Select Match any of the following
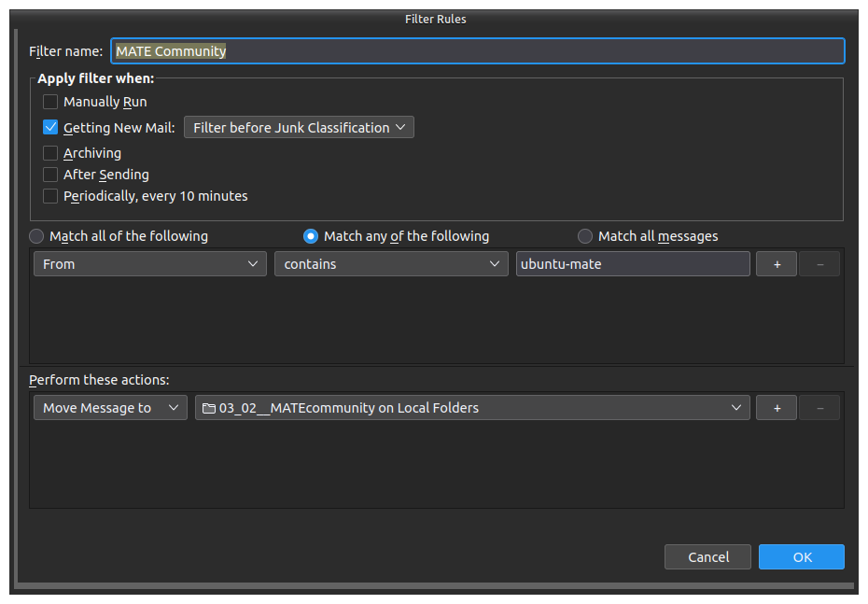868x604 pixels. pos(311,236)
